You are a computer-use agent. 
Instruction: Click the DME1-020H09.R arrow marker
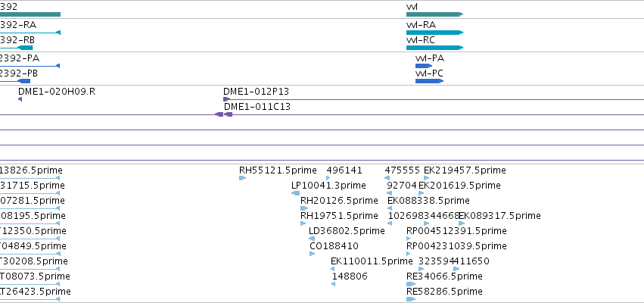point(20,99)
